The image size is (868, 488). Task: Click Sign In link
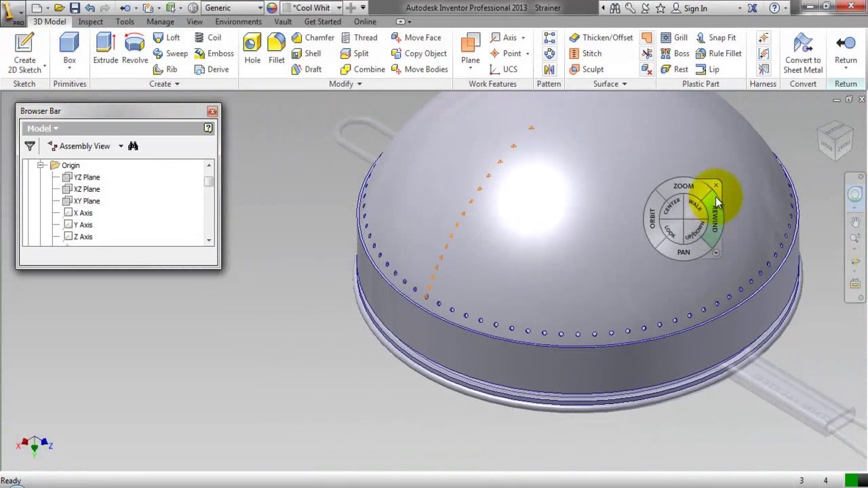(x=689, y=8)
